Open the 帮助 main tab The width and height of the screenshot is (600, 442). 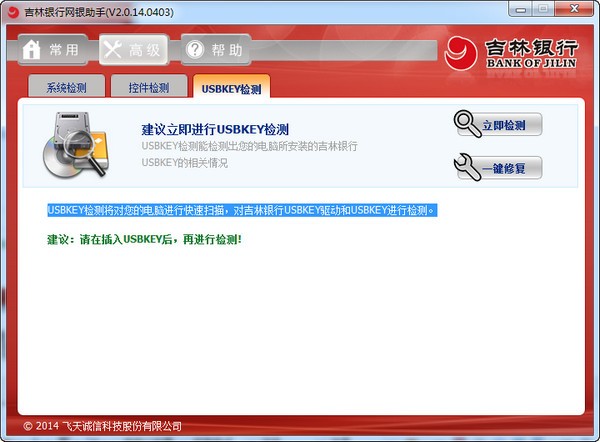(216, 50)
